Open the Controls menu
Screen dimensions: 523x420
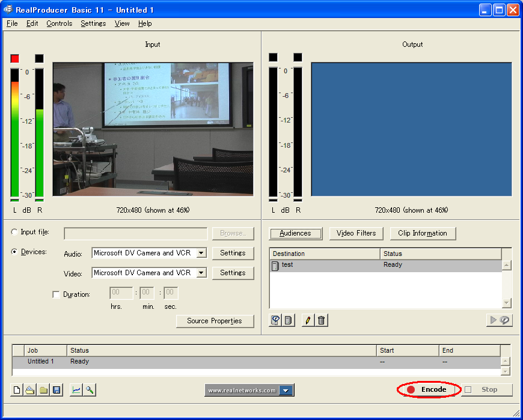tap(60, 23)
